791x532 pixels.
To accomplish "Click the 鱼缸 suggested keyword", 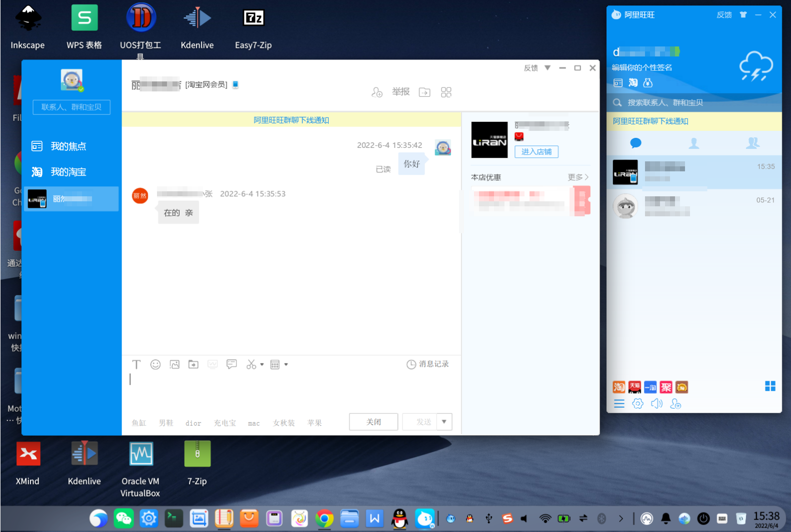I will [x=139, y=423].
